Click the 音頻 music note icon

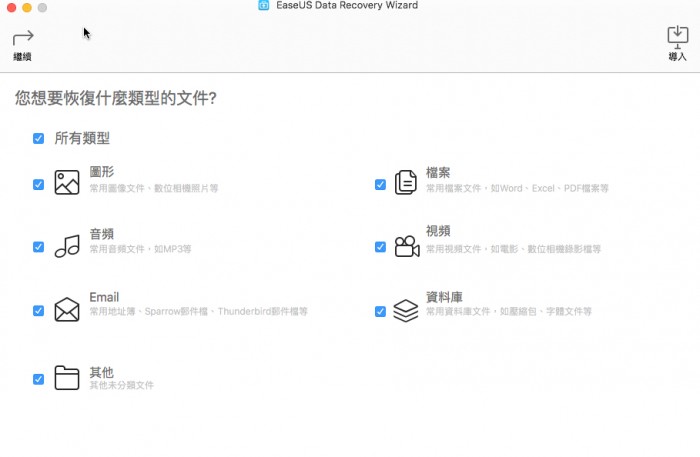pyautogui.click(x=67, y=246)
